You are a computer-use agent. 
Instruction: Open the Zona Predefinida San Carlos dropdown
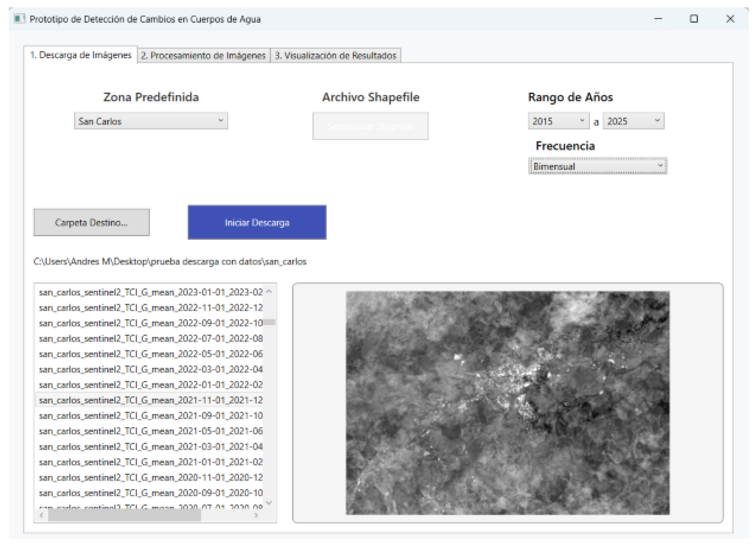(x=151, y=121)
